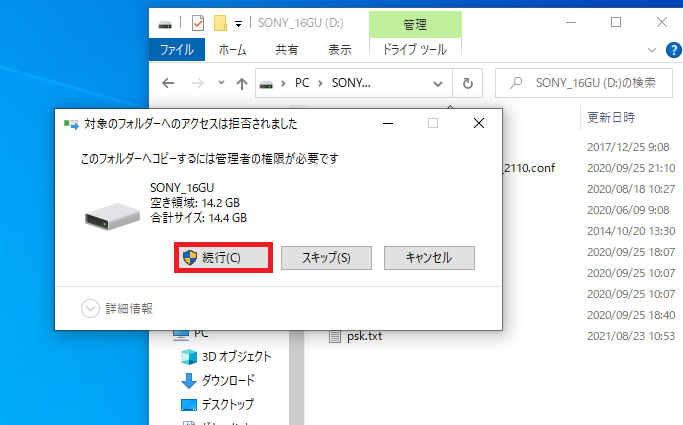Switch to the ホーム ribbon tab

tap(232, 50)
